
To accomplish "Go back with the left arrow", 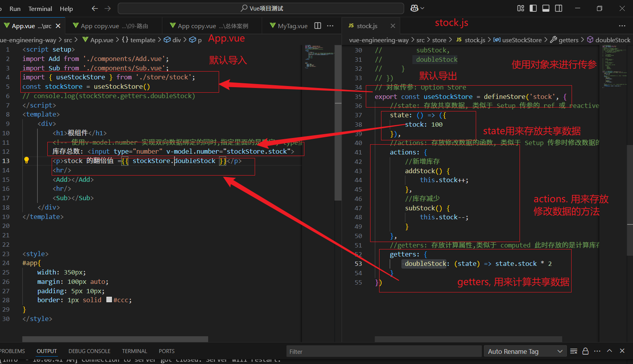I will (x=95, y=8).
